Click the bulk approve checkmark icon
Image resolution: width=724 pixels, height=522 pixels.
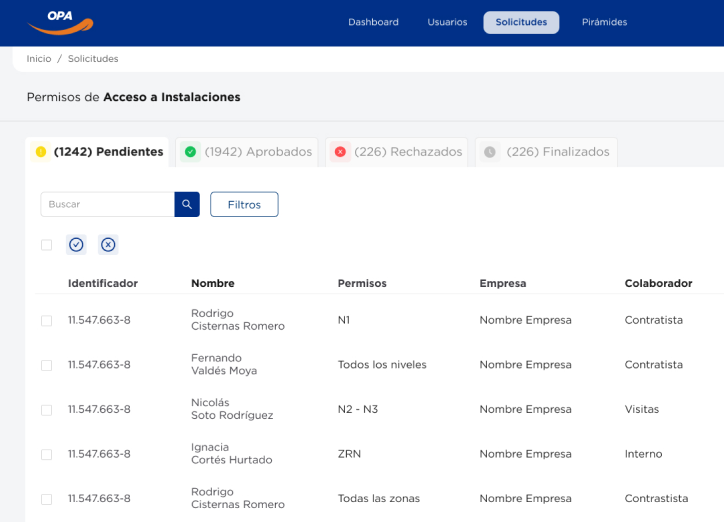[x=76, y=245]
